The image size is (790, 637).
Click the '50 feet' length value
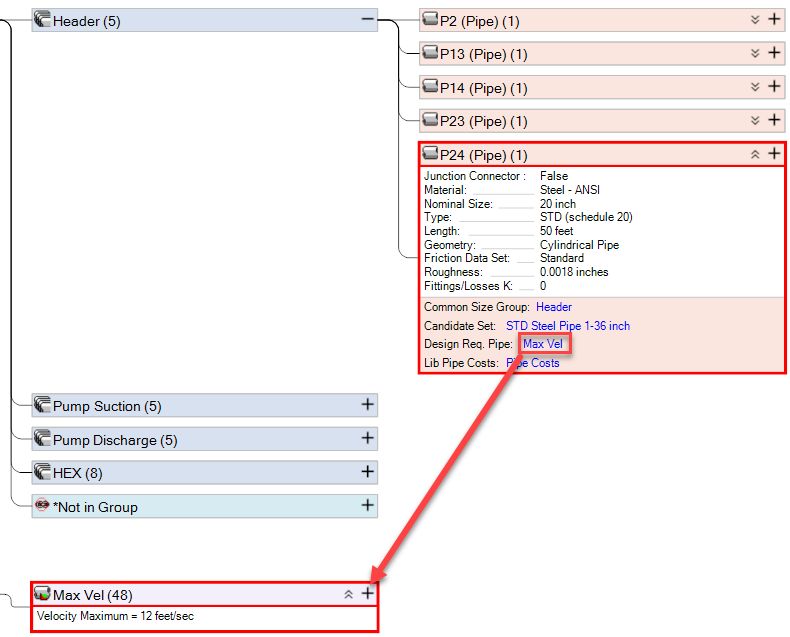(557, 231)
